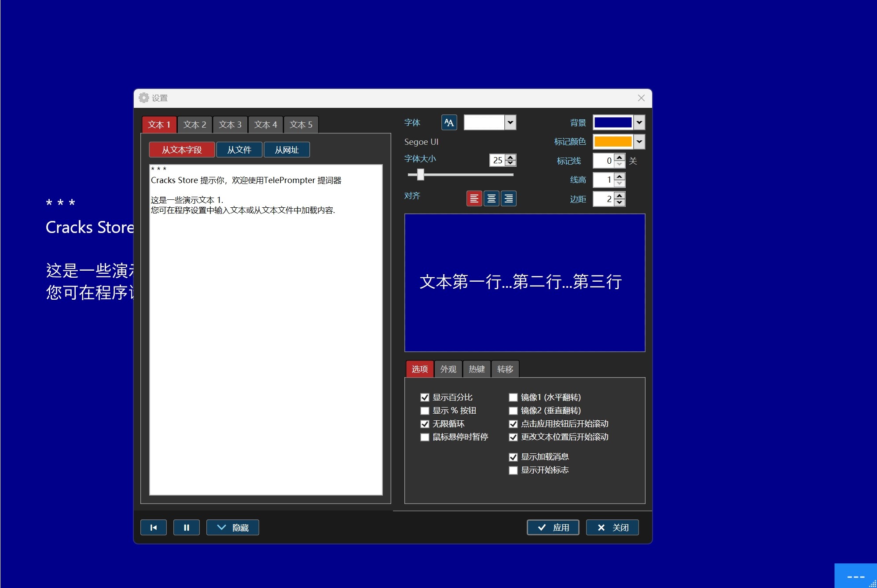Open the font color dropdown arrow

(x=510, y=122)
